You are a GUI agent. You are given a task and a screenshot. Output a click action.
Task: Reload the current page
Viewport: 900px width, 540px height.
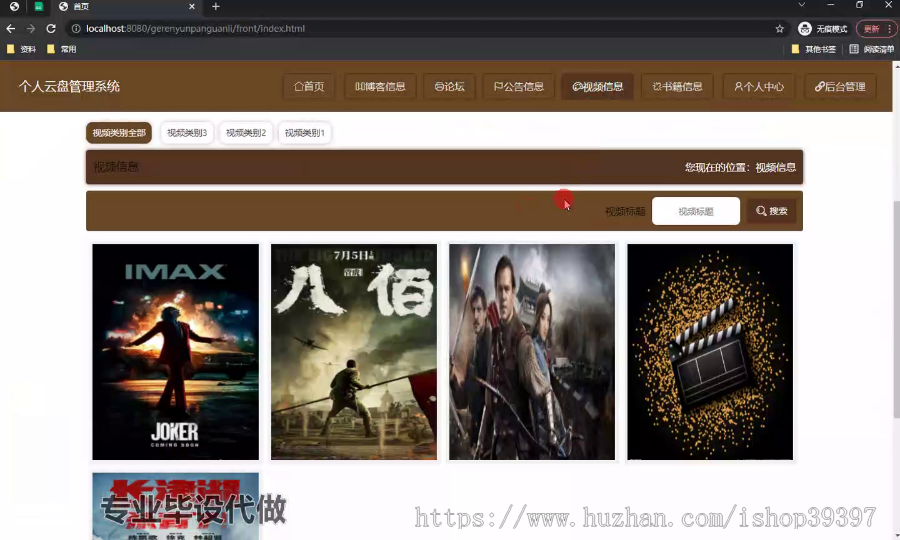point(51,28)
